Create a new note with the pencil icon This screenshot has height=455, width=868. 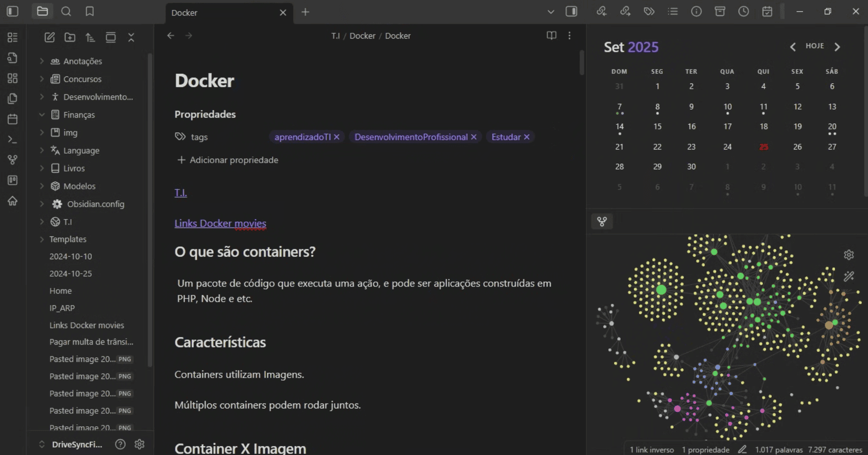tap(50, 37)
